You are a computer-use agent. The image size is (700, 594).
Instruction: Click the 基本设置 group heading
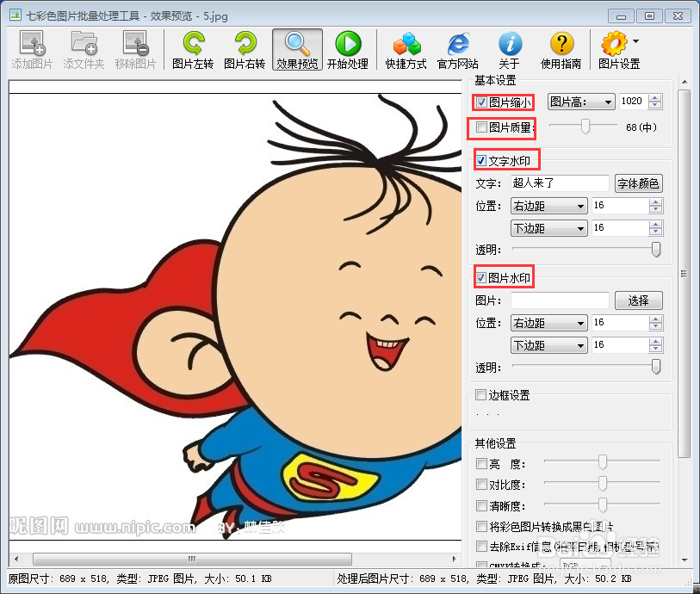point(495,80)
